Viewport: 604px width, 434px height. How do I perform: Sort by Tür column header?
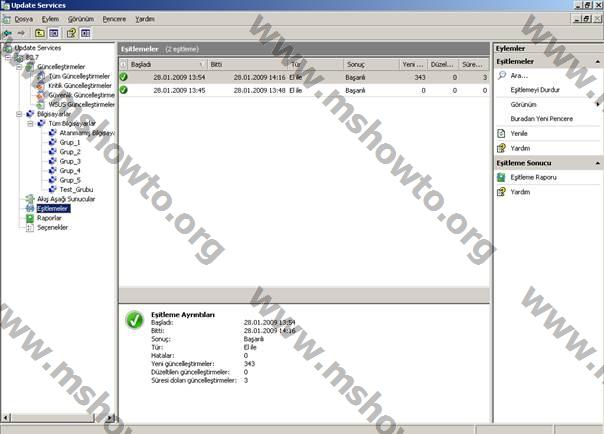pos(316,64)
